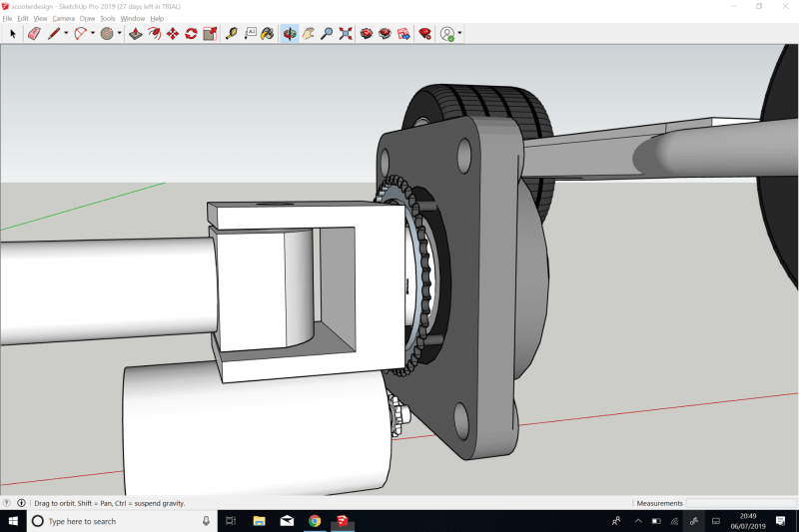
Task: Click the signed-in user account icon
Action: 446,34
